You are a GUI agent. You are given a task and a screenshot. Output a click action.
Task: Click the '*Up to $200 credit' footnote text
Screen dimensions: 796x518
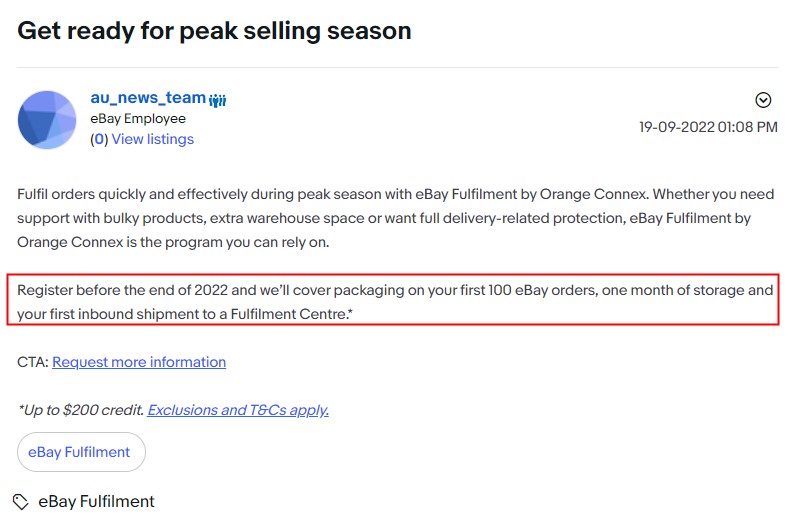coord(81,410)
